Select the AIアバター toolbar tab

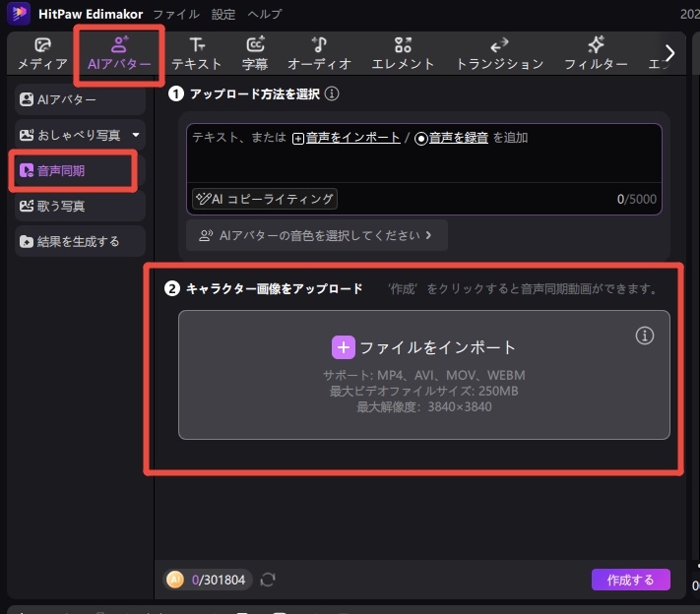120,54
